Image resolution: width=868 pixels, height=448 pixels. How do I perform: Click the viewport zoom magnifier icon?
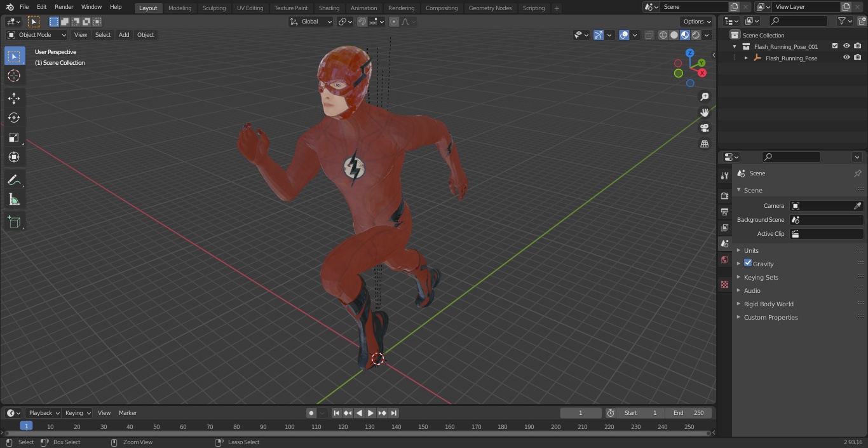(x=704, y=97)
